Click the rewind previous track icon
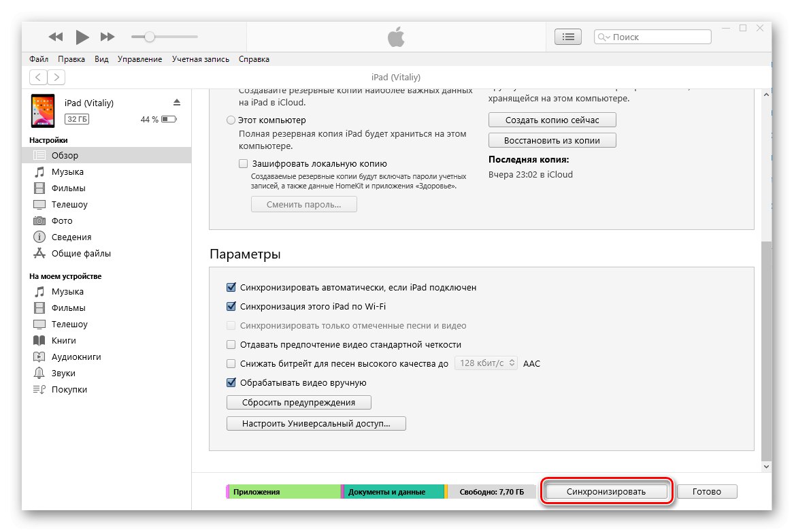Screen dimensions: 794x532 coord(56,37)
